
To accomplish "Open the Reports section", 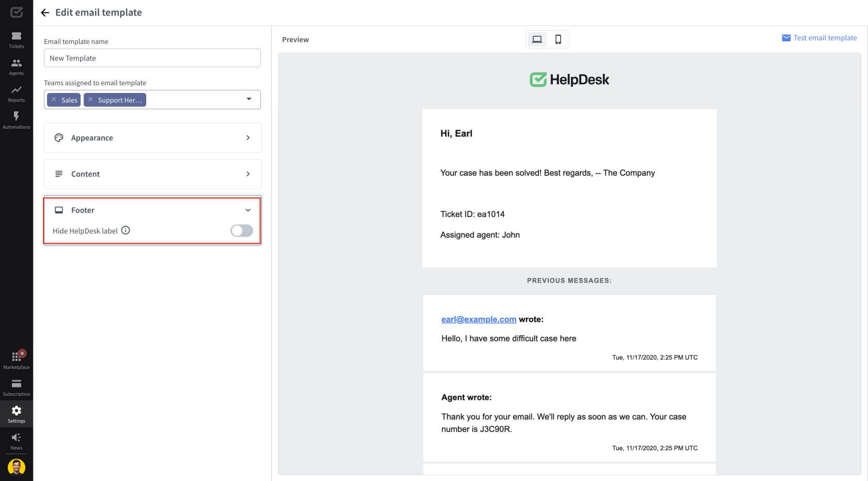I will click(x=17, y=94).
